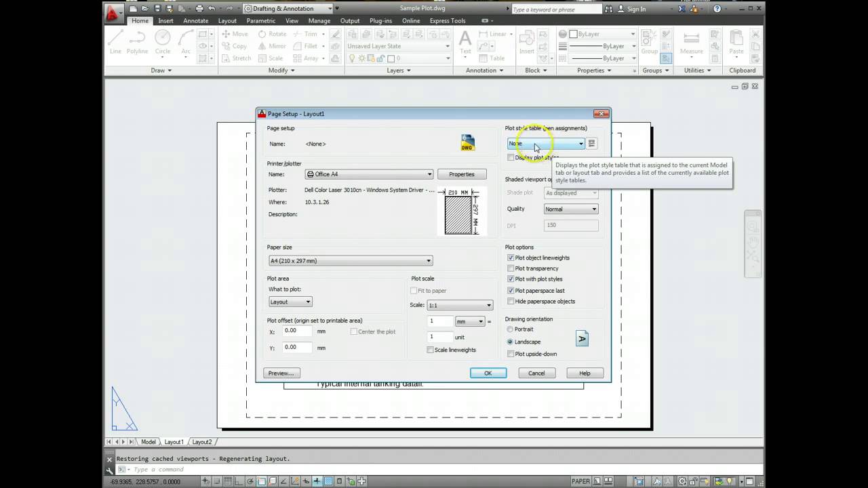Uncheck Plot object lineweights
The image size is (868, 488).
(511, 258)
